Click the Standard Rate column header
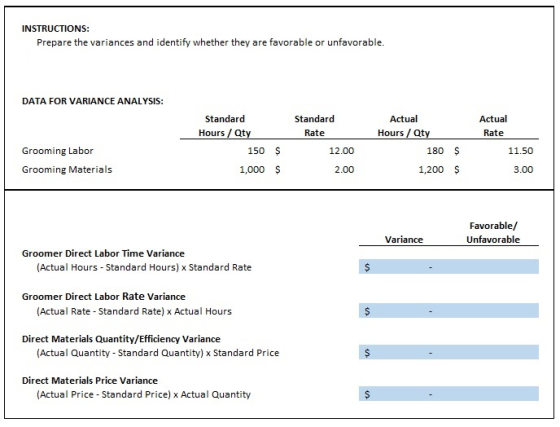The height and width of the screenshot is (427, 560). pyautogui.click(x=314, y=126)
